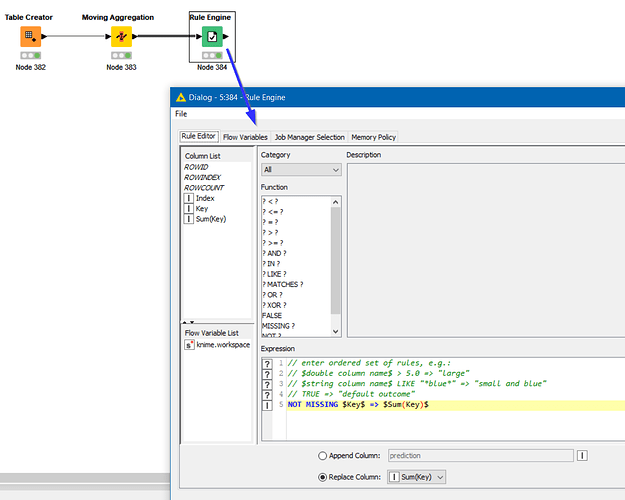Select the Append Column radio button
The image size is (625, 500).
[x=322, y=456]
